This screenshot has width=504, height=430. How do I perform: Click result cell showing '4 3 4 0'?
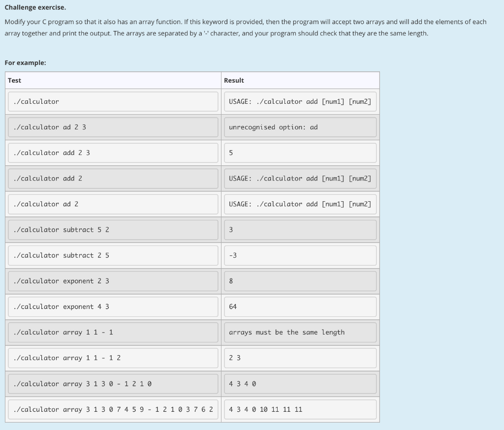(x=300, y=384)
